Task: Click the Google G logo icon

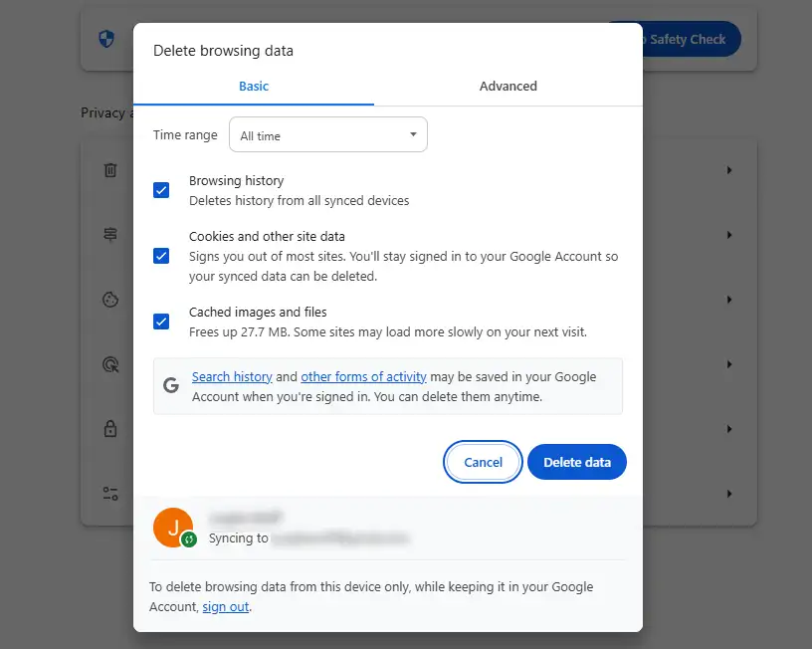Action: (171, 385)
